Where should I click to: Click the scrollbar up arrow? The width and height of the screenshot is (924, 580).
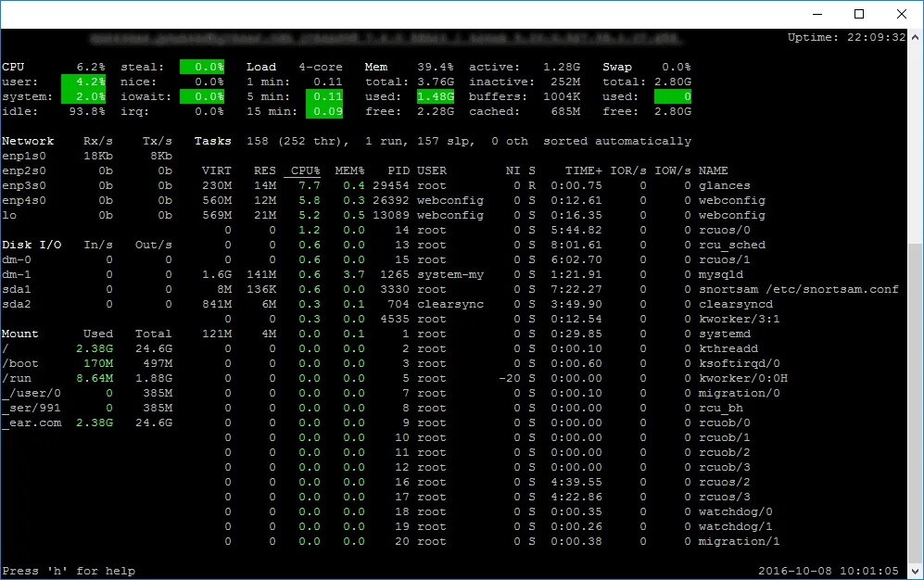(x=915, y=36)
